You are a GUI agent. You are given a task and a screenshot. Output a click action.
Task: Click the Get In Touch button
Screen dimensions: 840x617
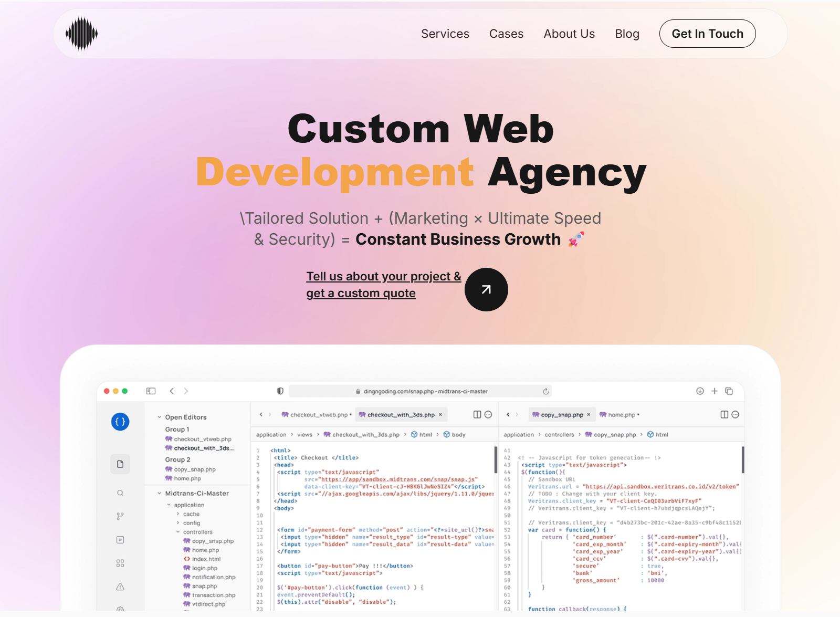click(707, 33)
